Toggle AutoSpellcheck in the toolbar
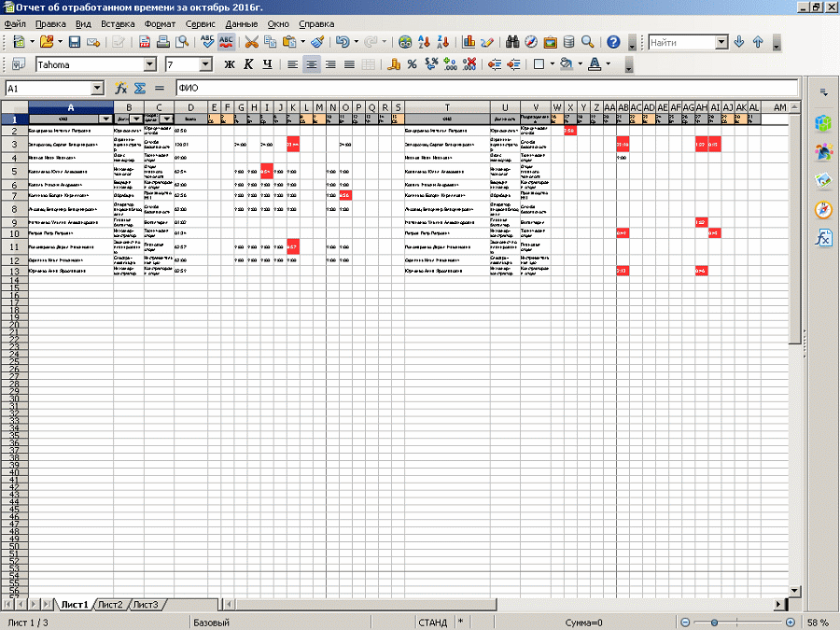The image size is (840, 630). [x=227, y=42]
